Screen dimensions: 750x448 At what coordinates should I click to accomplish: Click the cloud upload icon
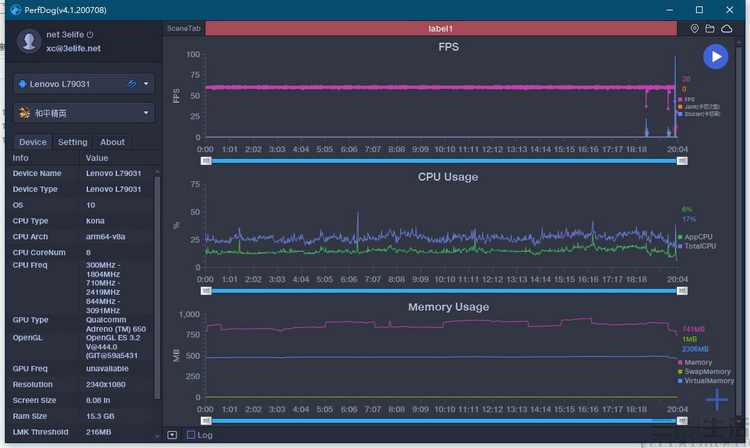(x=727, y=29)
